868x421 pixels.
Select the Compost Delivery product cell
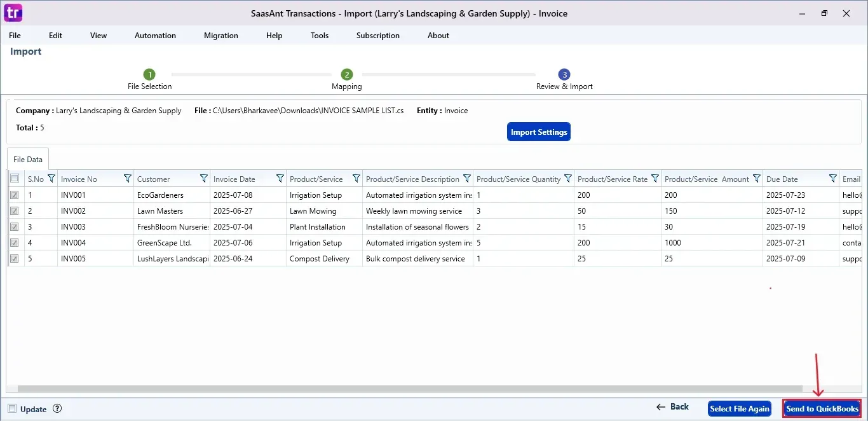(x=324, y=259)
